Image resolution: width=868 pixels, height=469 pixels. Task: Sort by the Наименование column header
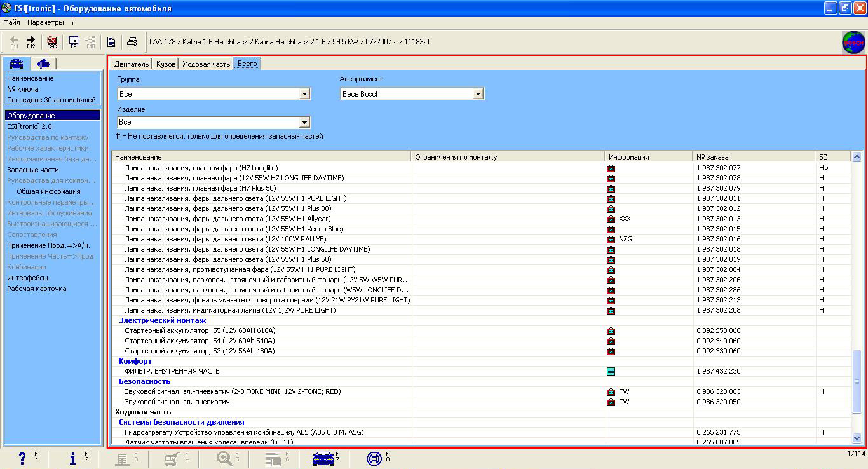pos(262,156)
